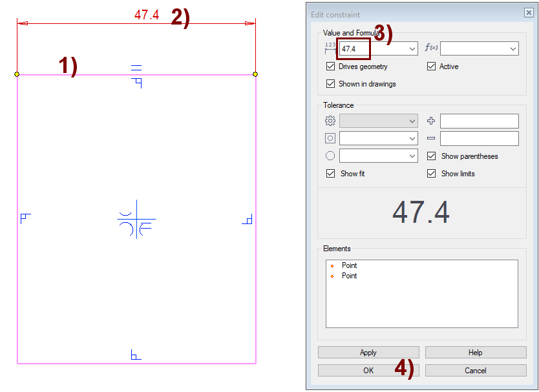Image resolution: width=539 pixels, height=392 pixels.
Task: Disable the Show parentheses option
Action: pyautogui.click(x=432, y=156)
